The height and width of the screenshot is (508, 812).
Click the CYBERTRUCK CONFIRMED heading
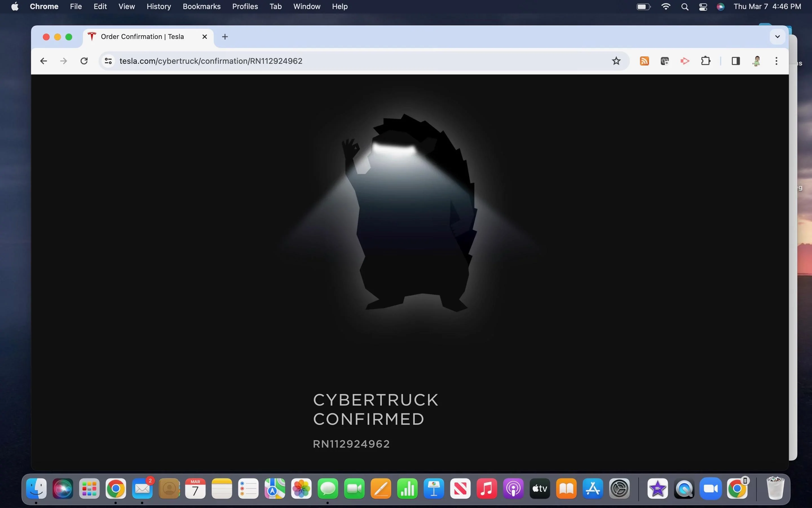376,410
